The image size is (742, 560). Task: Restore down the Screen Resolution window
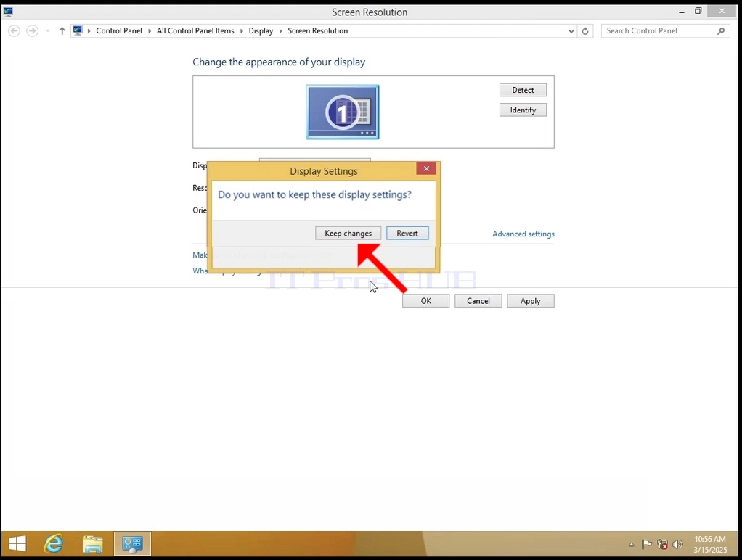pyautogui.click(x=698, y=11)
